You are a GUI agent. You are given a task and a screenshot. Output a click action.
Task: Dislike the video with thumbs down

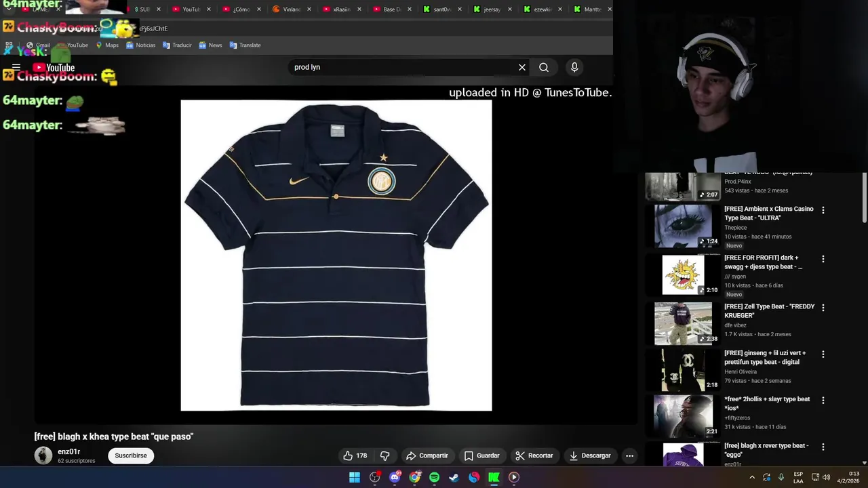point(384,455)
